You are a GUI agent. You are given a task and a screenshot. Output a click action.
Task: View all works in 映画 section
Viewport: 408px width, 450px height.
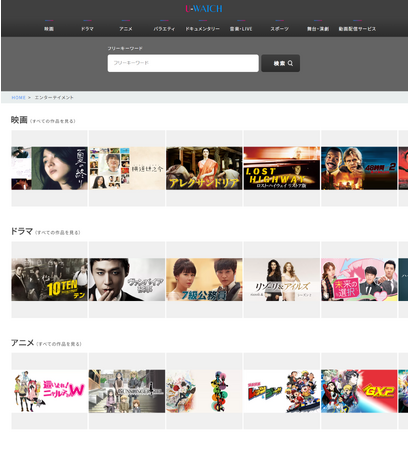53,121
